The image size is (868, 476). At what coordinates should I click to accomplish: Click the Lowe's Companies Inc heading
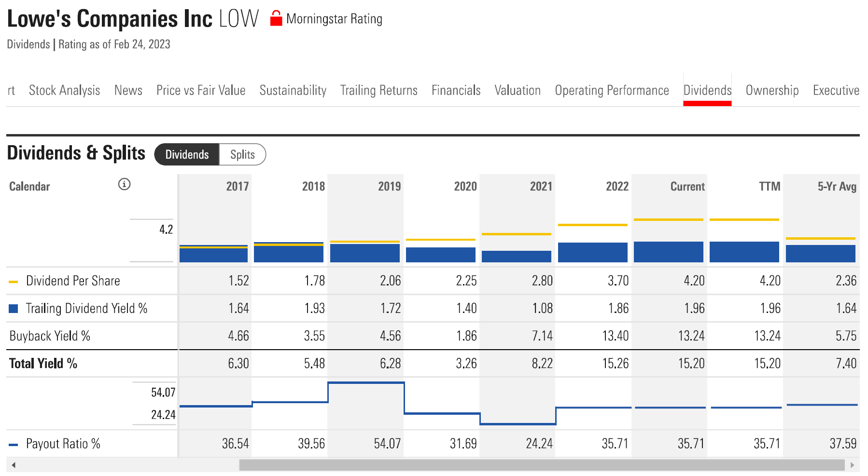click(110, 19)
